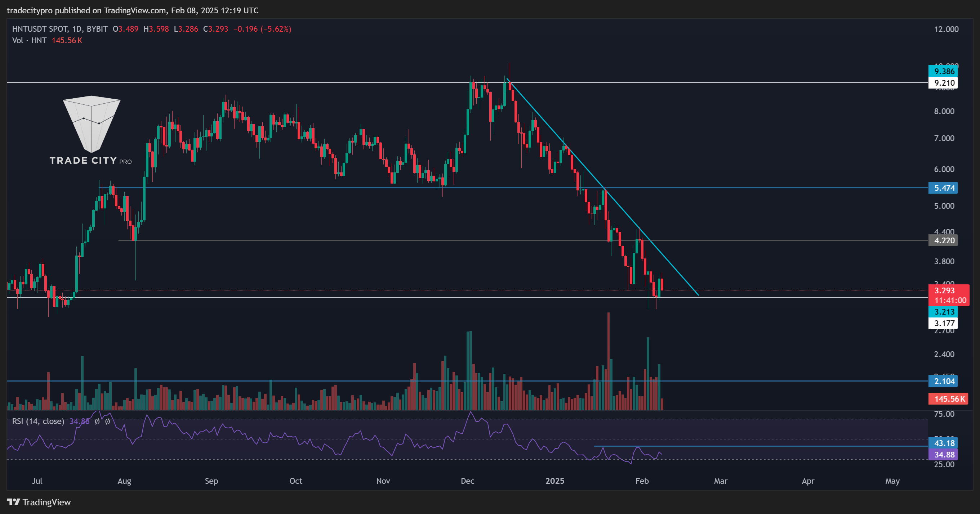Image resolution: width=980 pixels, height=514 pixels.
Task: Click the 34.88 RSI value label
Action: click(x=943, y=454)
